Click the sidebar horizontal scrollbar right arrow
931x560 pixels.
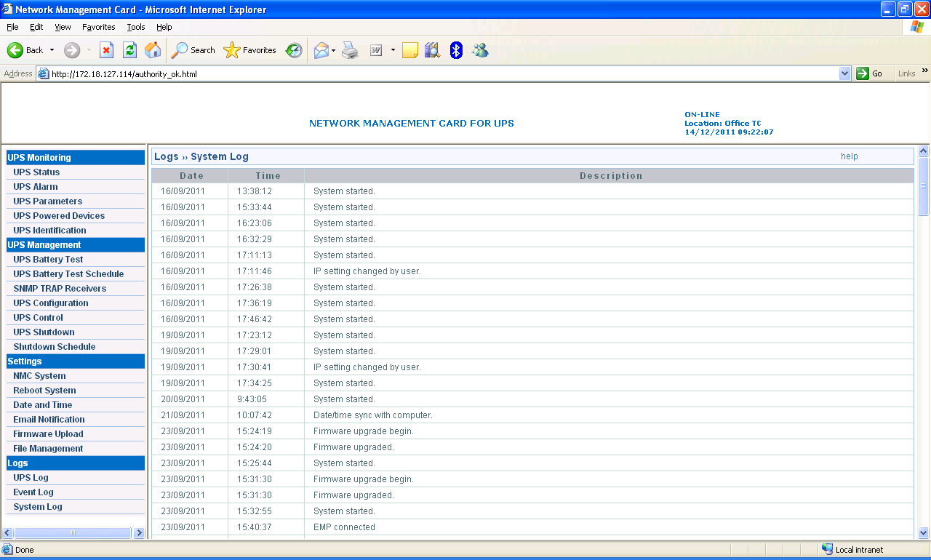(140, 533)
